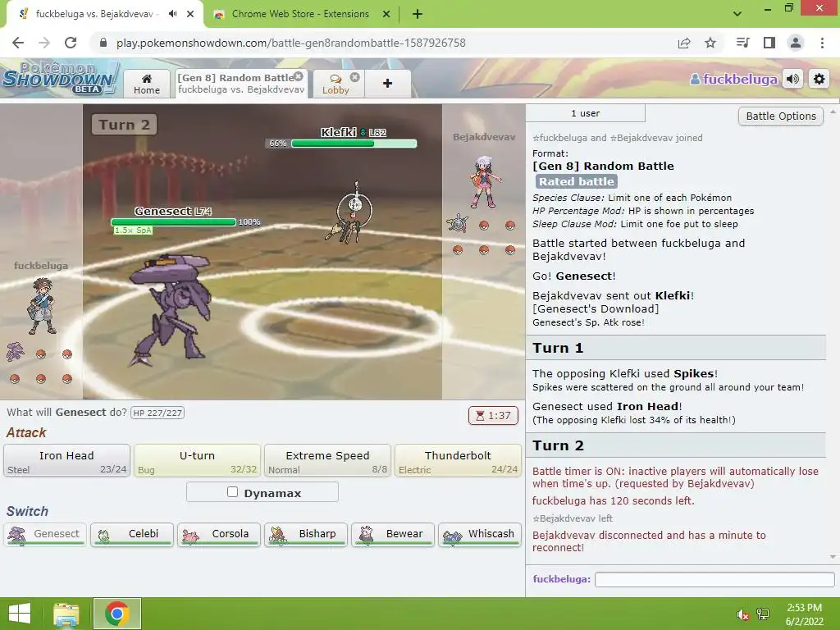Click the chat message input field
The width and height of the screenshot is (840, 630).
714,579
